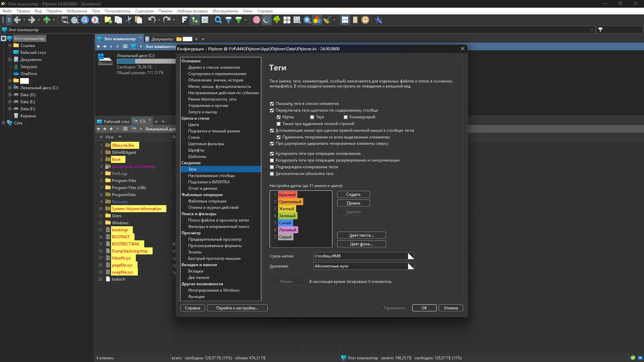Open configuration via blue wrench icon
644x362 pixels.
coord(379,20)
